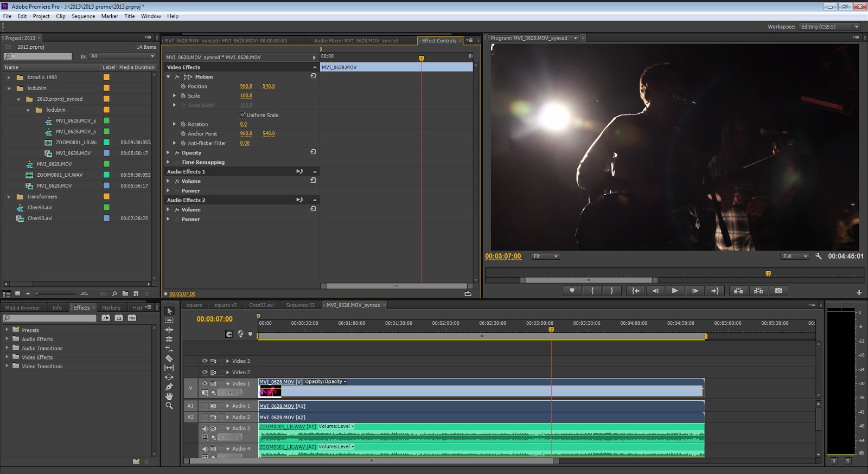Screen dimensions: 868x474
Task: Click the Export Frame camera icon
Action: click(778, 291)
